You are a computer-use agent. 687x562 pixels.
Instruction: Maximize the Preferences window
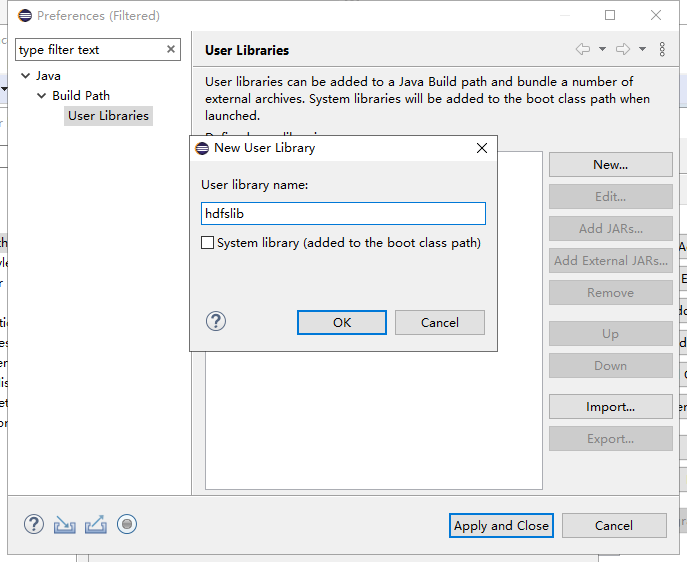[610, 15]
